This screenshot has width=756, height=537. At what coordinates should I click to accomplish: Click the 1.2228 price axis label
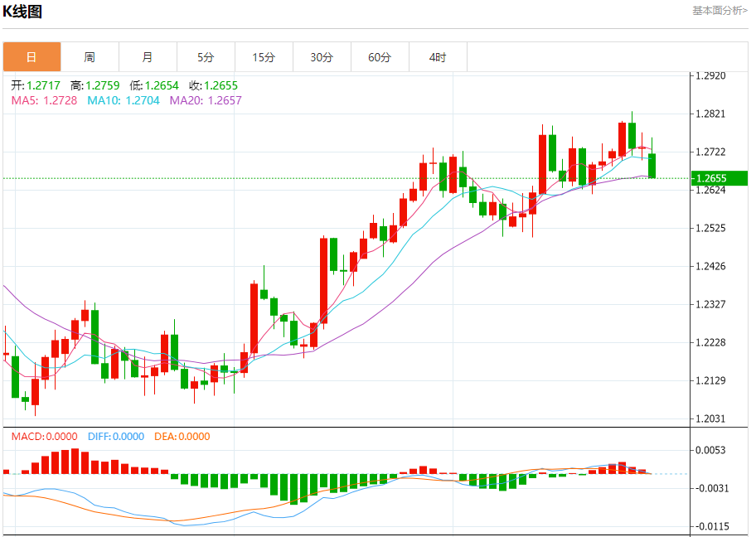pyautogui.click(x=710, y=342)
